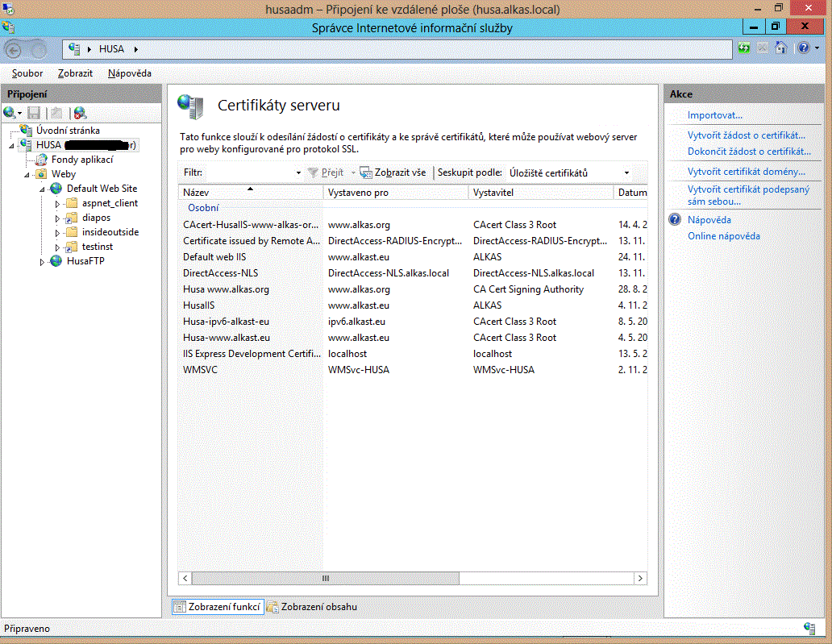Click the delete connection icon with red X
The width and height of the screenshot is (832, 644).
pyautogui.click(x=79, y=113)
